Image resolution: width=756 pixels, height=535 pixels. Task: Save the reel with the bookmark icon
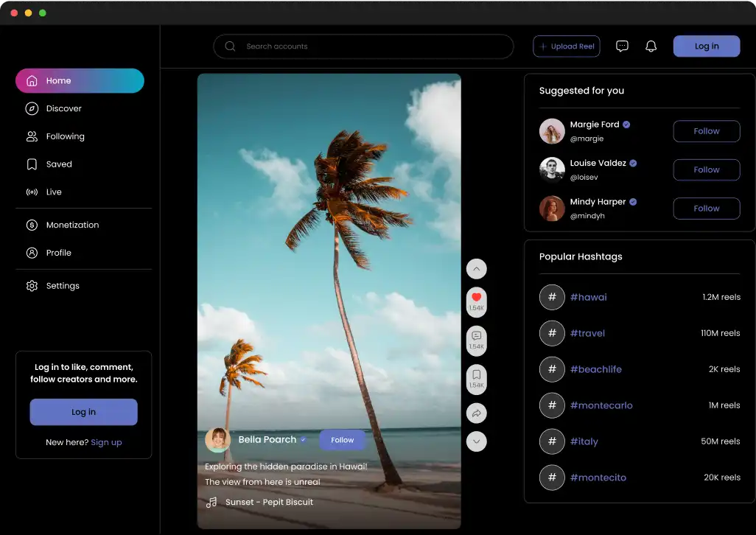point(476,380)
